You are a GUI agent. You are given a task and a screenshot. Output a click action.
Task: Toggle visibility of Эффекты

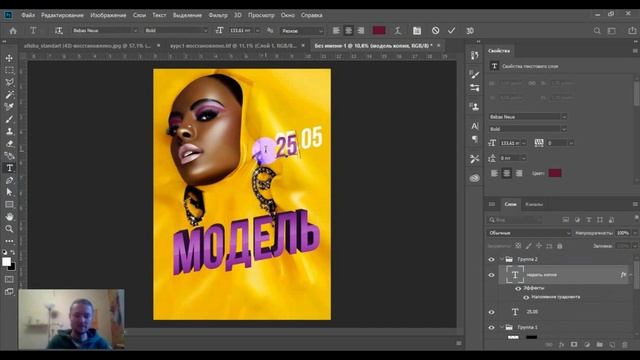click(x=518, y=289)
